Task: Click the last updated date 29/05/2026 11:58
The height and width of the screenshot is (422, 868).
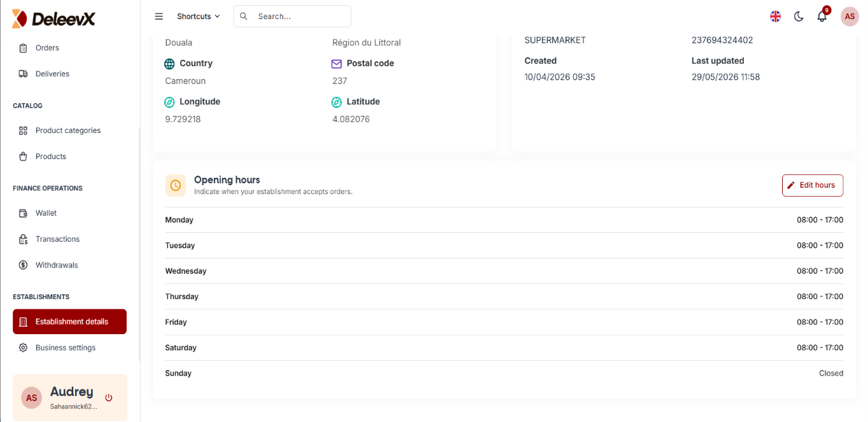Action: pos(726,77)
